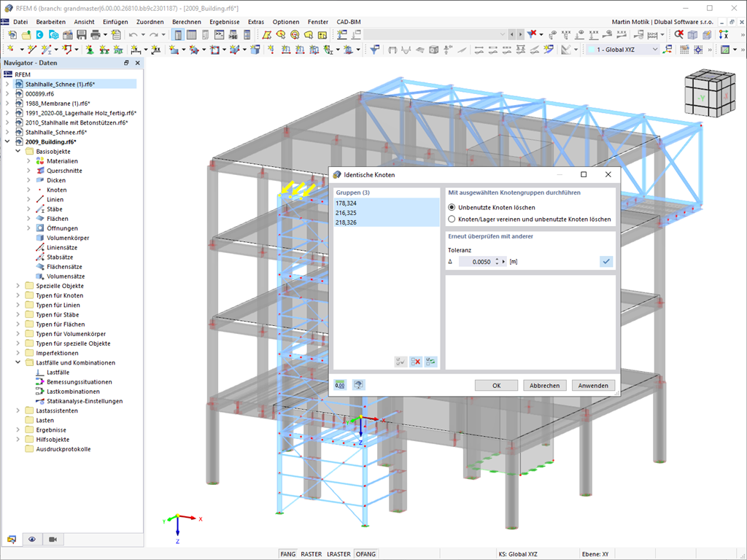The width and height of the screenshot is (747, 560).
Task: Select 'Knoten/Lager vereinen' radio button
Action: click(x=452, y=219)
